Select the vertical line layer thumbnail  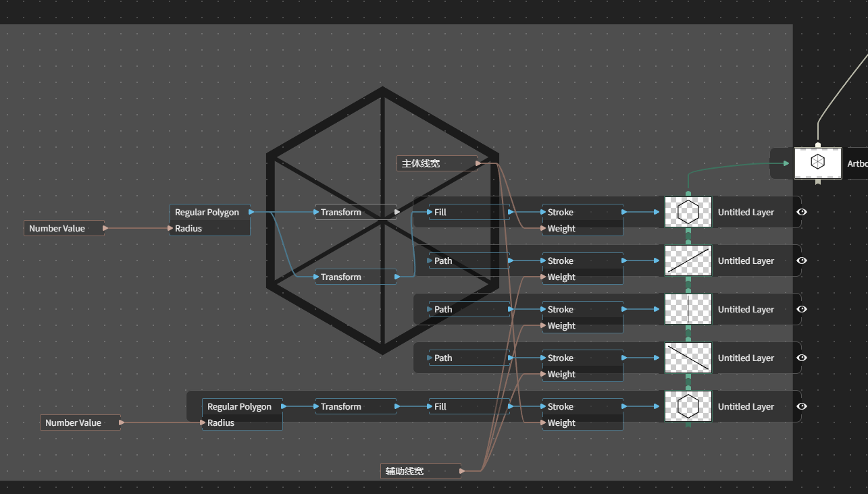(x=688, y=309)
